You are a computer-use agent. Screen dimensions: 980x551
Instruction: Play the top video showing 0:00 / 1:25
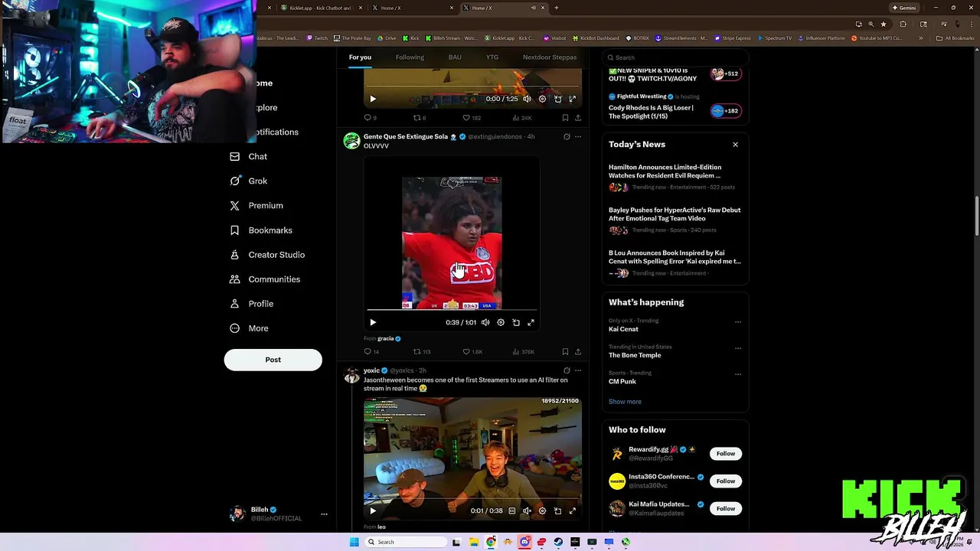tap(373, 99)
